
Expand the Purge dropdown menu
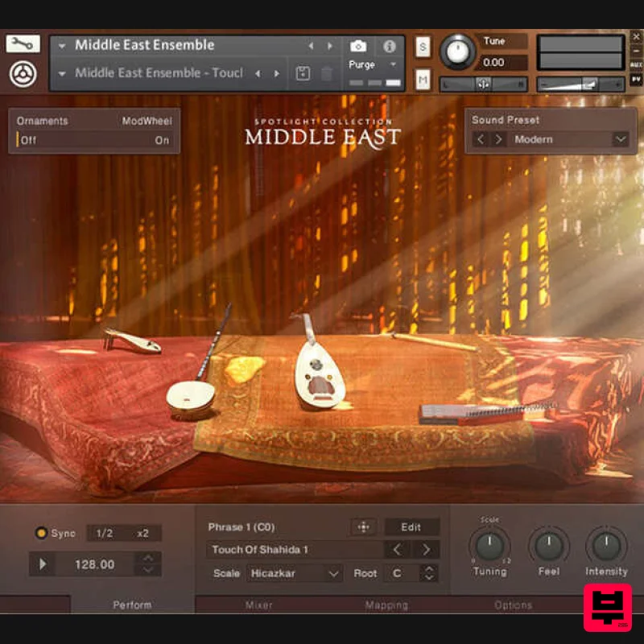pyautogui.click(x=393, y=64)
